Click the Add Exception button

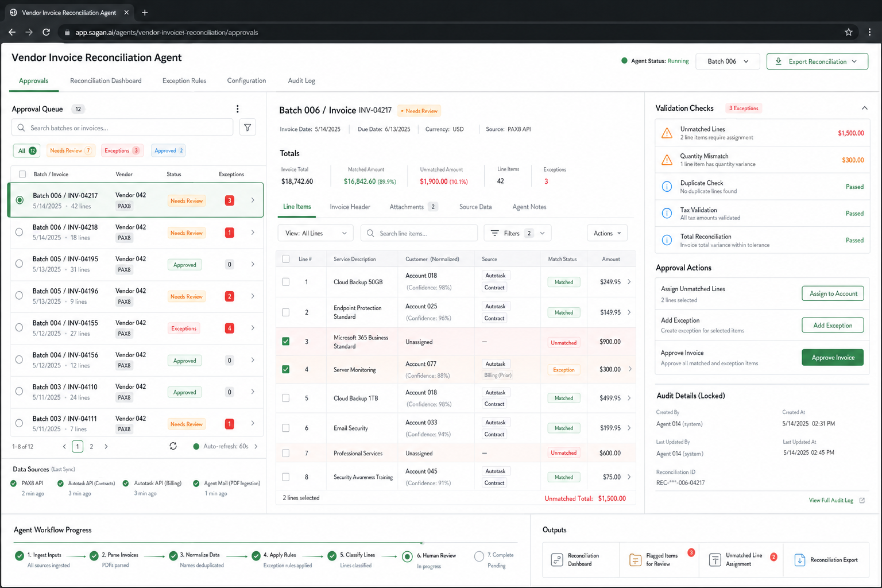click(x=833, y=325)
